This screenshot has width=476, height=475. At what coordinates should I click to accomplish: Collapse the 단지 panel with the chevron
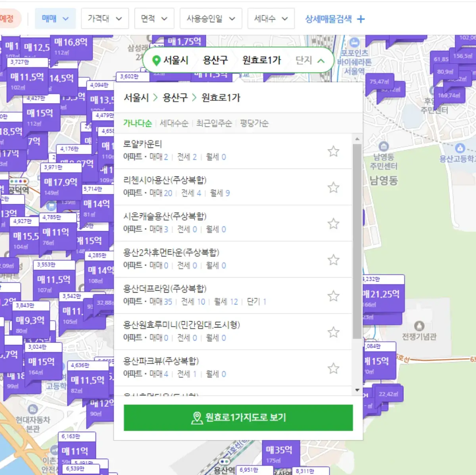(x=321, y=60)
